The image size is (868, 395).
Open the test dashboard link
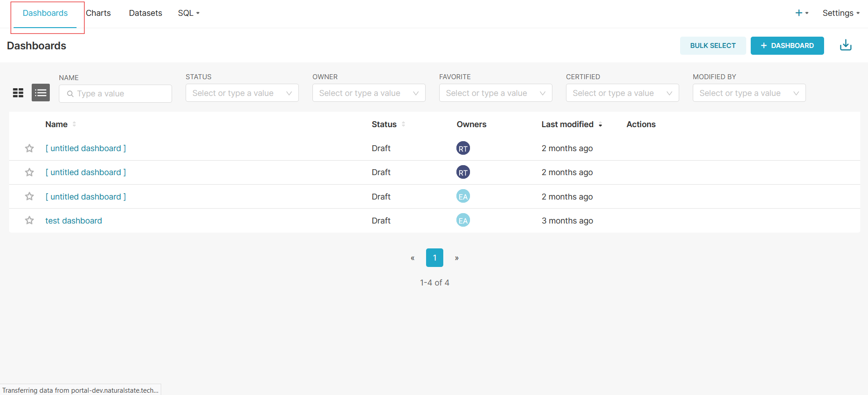click(74, 220)
